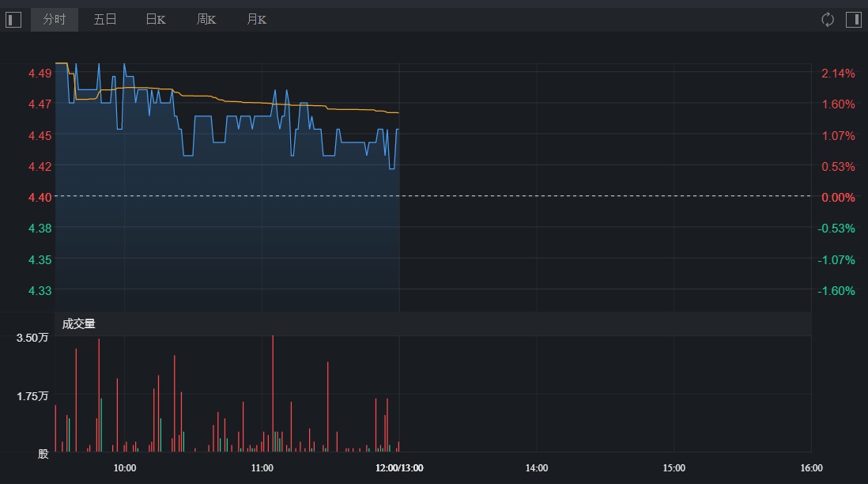Click the 4.35 price axis label
This screenshot has height=484, width=868.
point(40,259)
